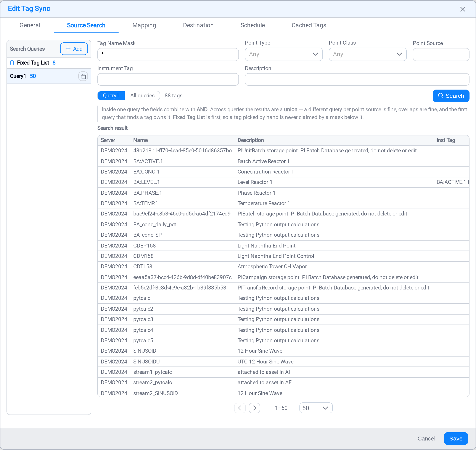Click the Description column header
Screen dimensions: 476x450
(251, 140)
